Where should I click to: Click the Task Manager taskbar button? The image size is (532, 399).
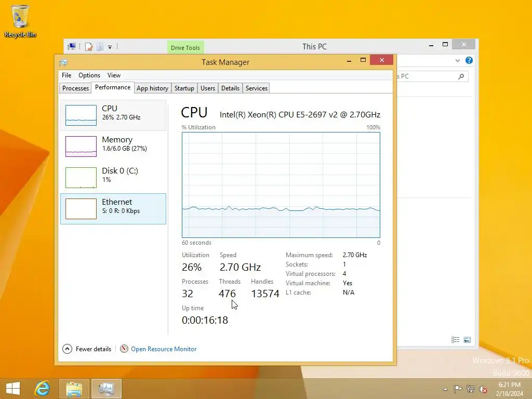click(x=106, y=389)
